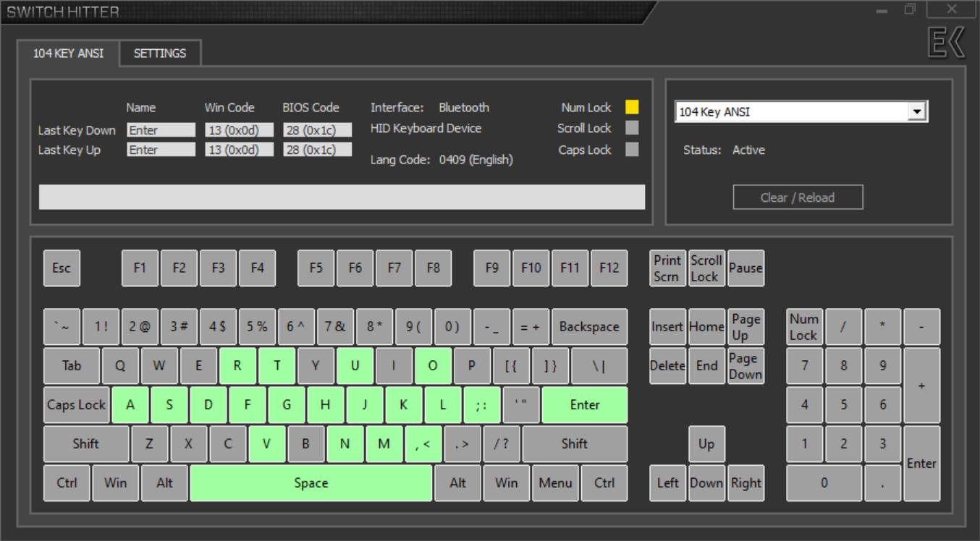
Task: Minimize the Switch Hitter window
Action: (x=882, y=10)
